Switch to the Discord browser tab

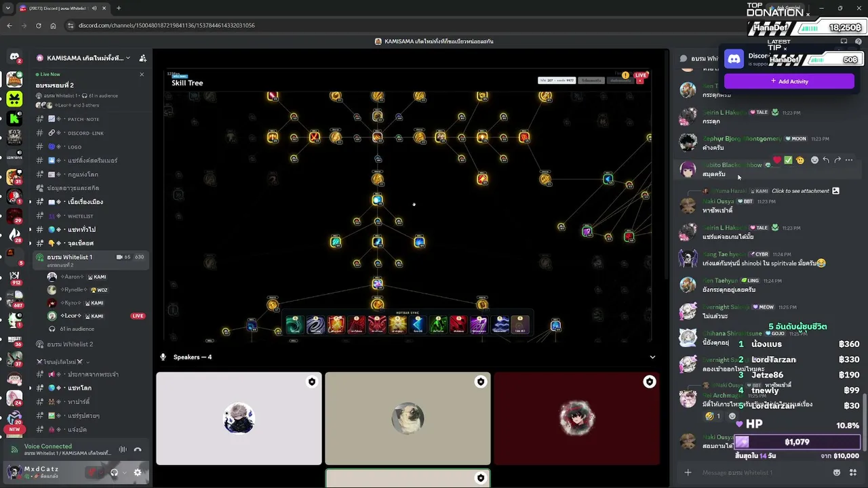[62, 8]
